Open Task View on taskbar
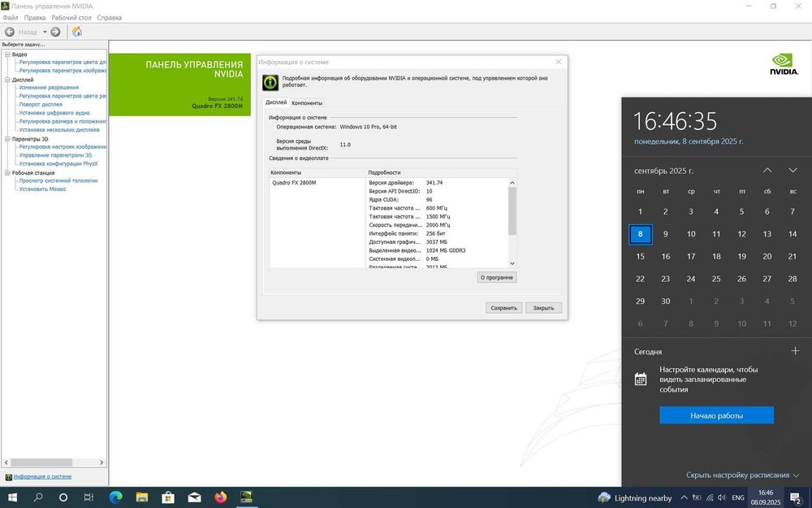Screen dimensions: 812x508 tap(89, 497)
